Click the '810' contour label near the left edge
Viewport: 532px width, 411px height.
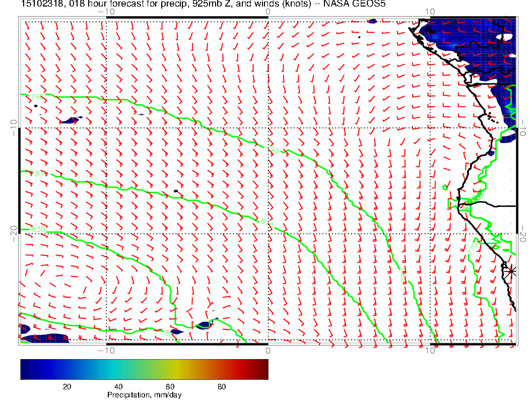point(41,174)
